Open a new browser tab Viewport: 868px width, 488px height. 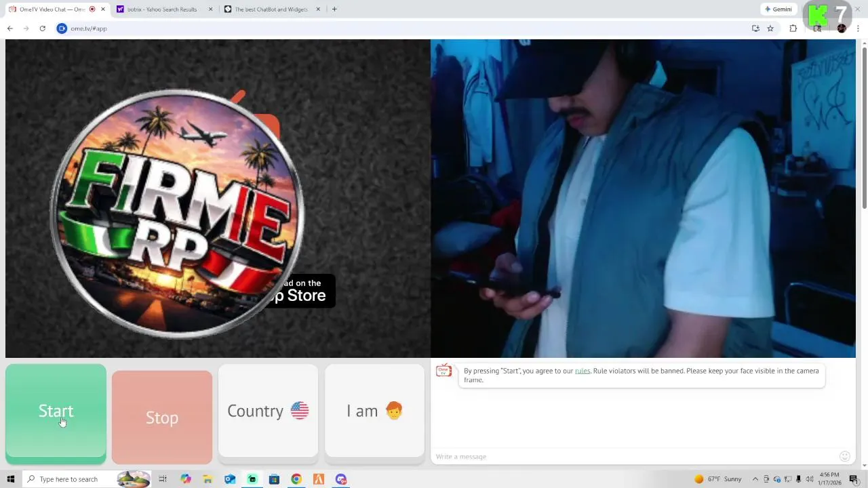click(x=334, y=9)
